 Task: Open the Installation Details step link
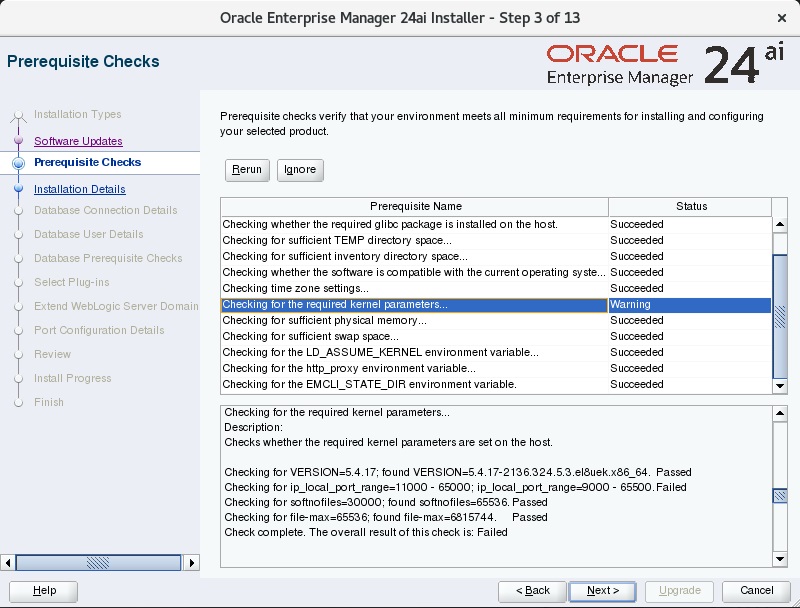coord(80,189)
